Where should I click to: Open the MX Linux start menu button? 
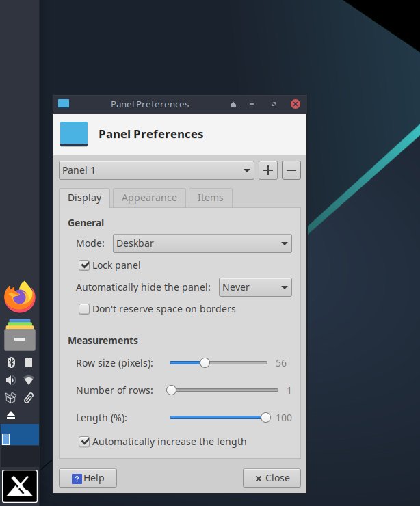click(20, 486)
